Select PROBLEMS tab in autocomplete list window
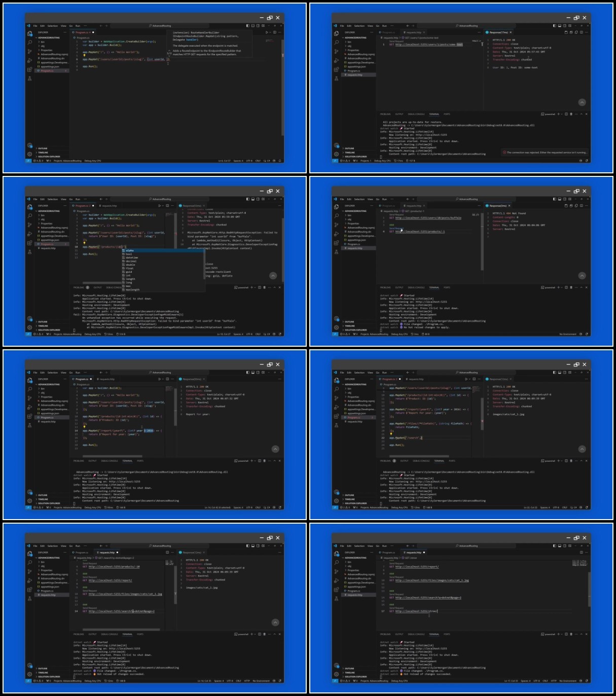Viewport: 616px width, 696px height. [79, 287]
